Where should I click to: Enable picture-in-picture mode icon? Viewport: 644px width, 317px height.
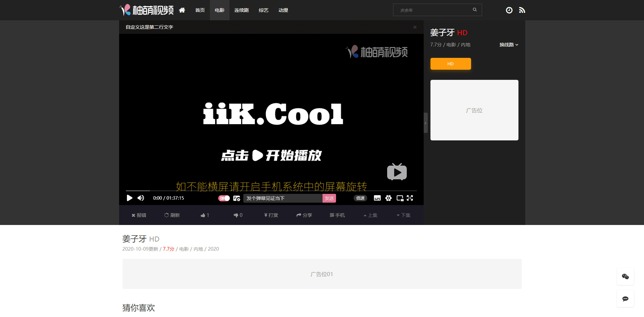pyautogui.click(x=400, y=198)
